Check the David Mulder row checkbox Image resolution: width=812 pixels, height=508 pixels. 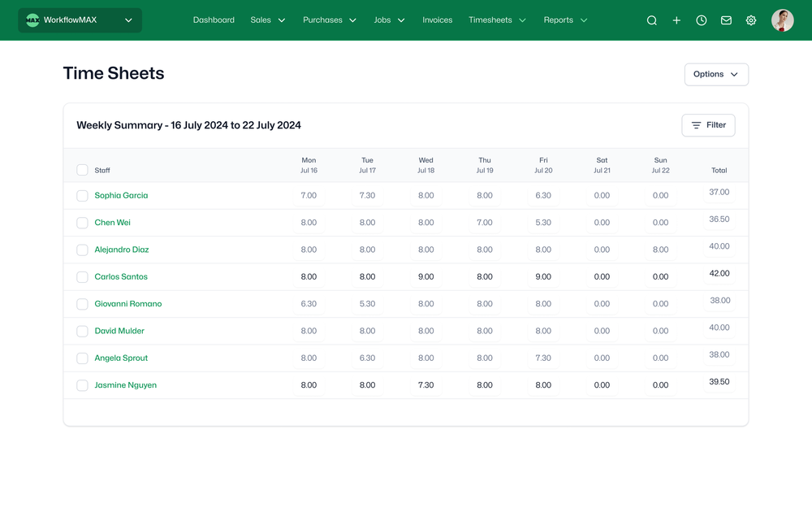(82, 332)
